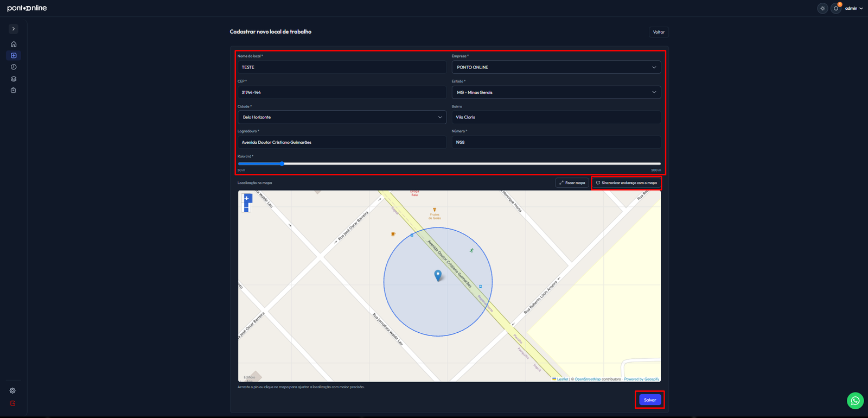Zoom in on the map

tap(246, 198)
